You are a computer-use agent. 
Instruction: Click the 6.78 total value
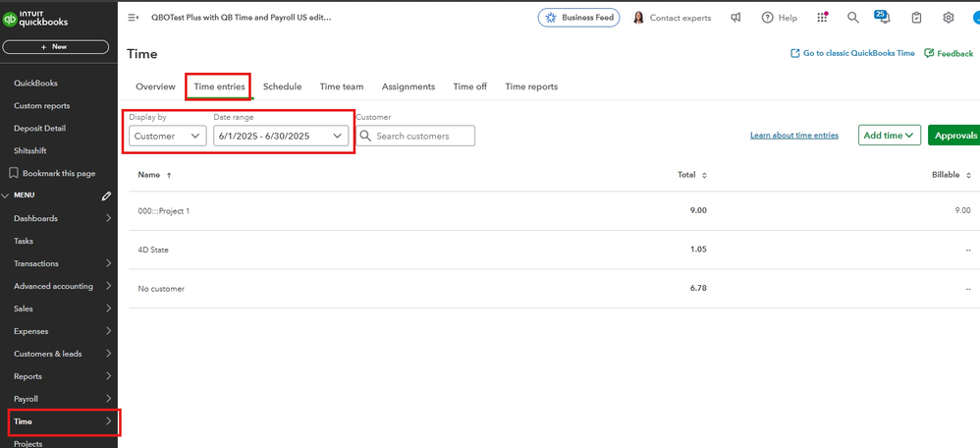(699, 289)
